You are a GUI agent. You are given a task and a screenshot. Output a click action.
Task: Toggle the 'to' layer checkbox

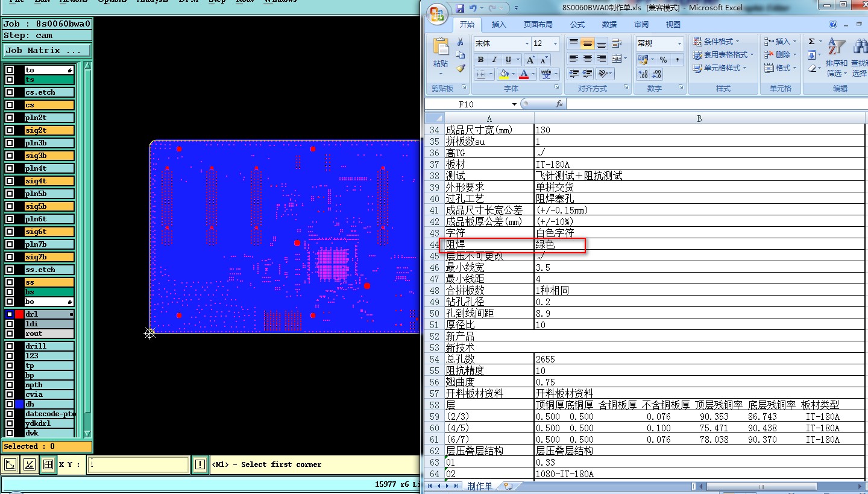(10, 70)
